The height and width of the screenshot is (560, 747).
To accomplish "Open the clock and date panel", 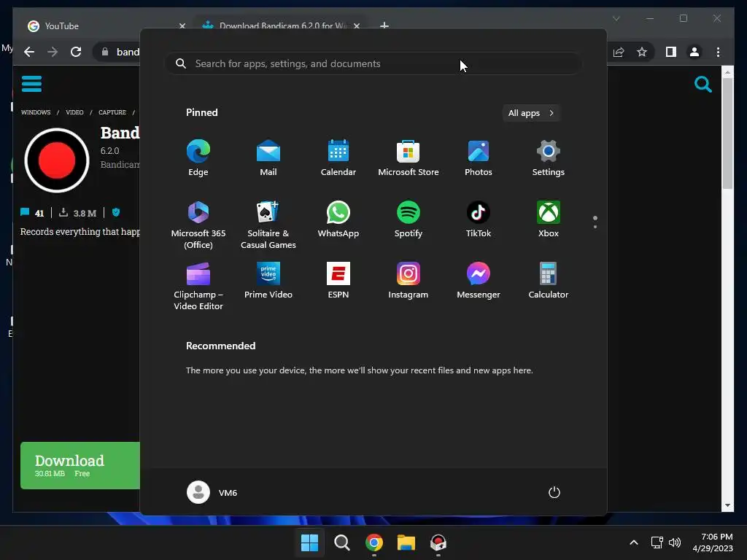I will point(713,542).
